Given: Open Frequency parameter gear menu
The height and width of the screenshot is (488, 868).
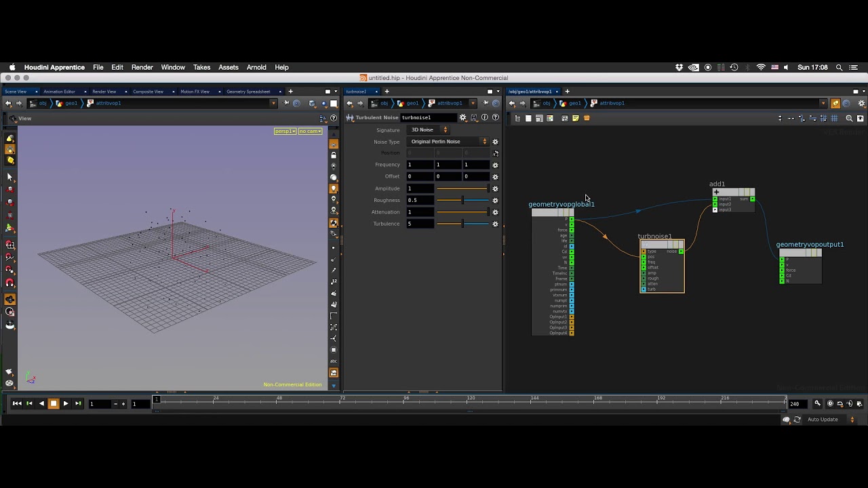Looking at the screenshot, I should (495, 165).
